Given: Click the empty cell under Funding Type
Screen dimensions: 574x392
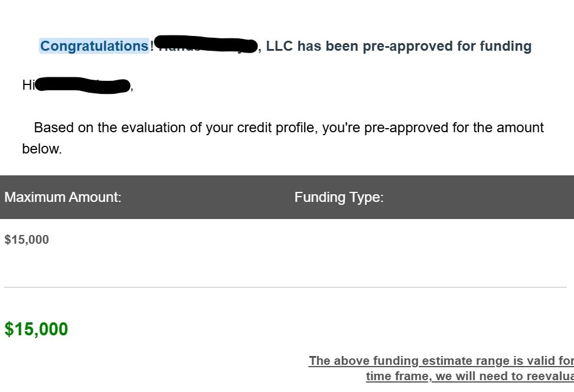Looking at the screenshot, I should click(432, 240).
